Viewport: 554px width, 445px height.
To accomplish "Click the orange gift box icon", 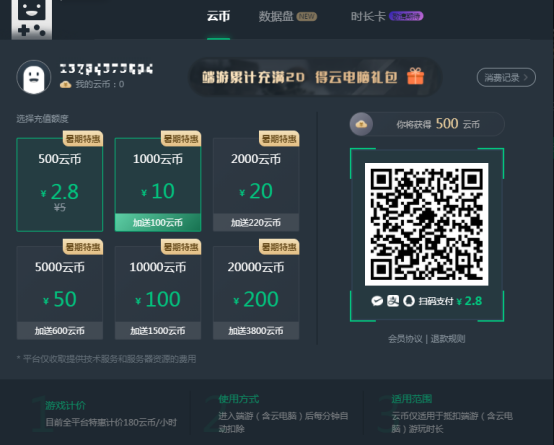I will [x=416, y=76].
